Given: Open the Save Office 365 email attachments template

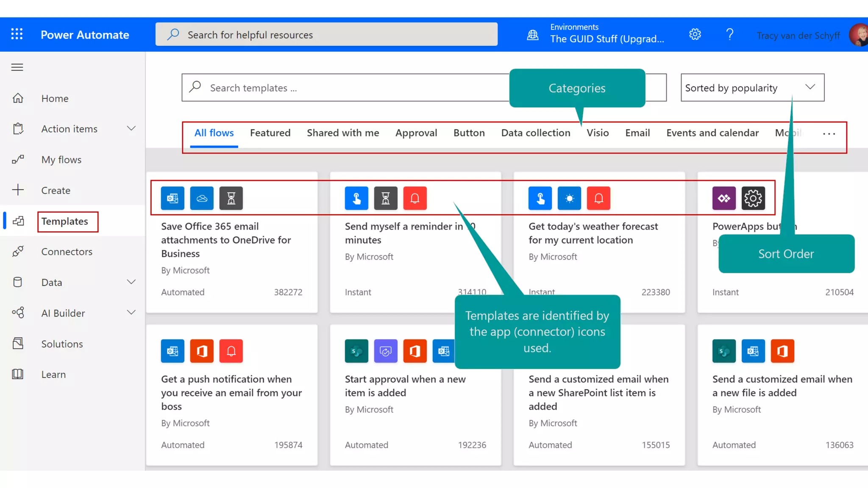Looking at the screenshot, I should pos(226,240).
